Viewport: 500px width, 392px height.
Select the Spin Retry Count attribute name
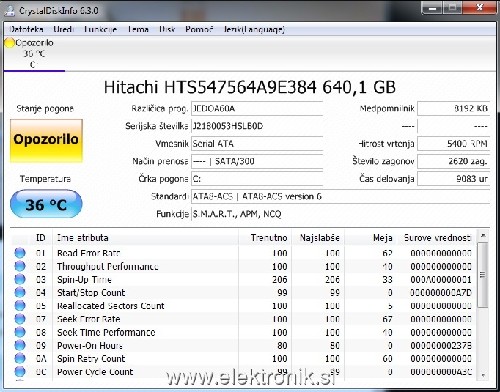91,358
